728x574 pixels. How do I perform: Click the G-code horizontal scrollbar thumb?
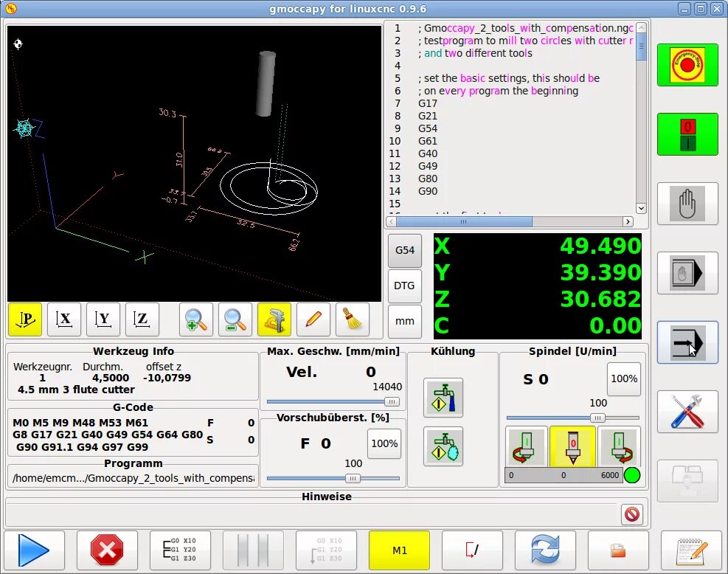pyautogui.click(x=464, y=222)
